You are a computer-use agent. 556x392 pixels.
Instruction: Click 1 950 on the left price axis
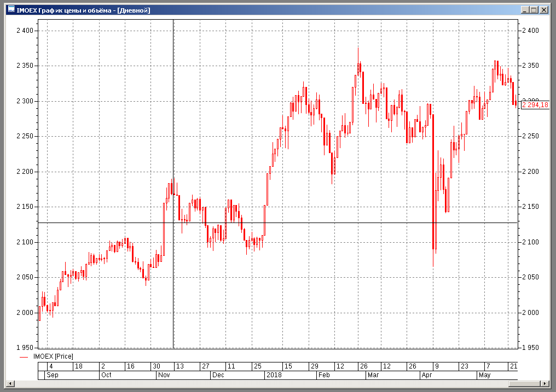pyautogui.click(x=25, y=347)
